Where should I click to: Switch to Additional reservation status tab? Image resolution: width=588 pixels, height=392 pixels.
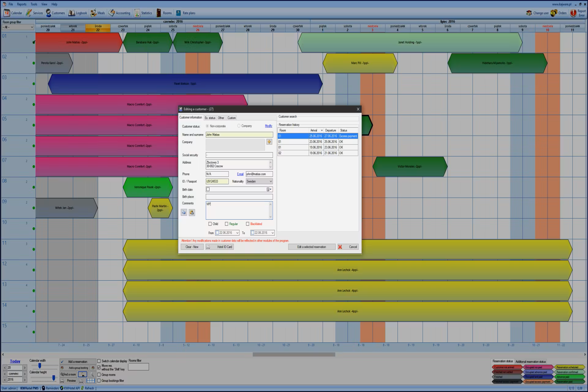pos(530,362)
